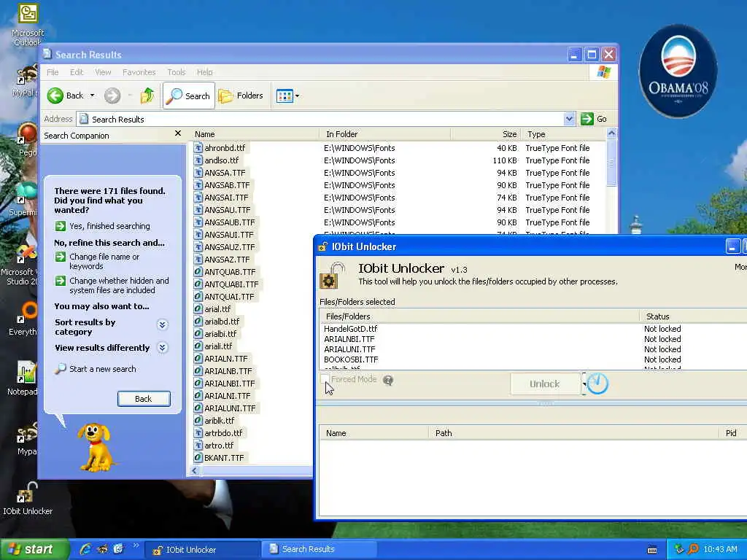Click the Go button beside the address bar
Image resolution: width=747 pixels, height=560 pixels.
click(594, 119)
